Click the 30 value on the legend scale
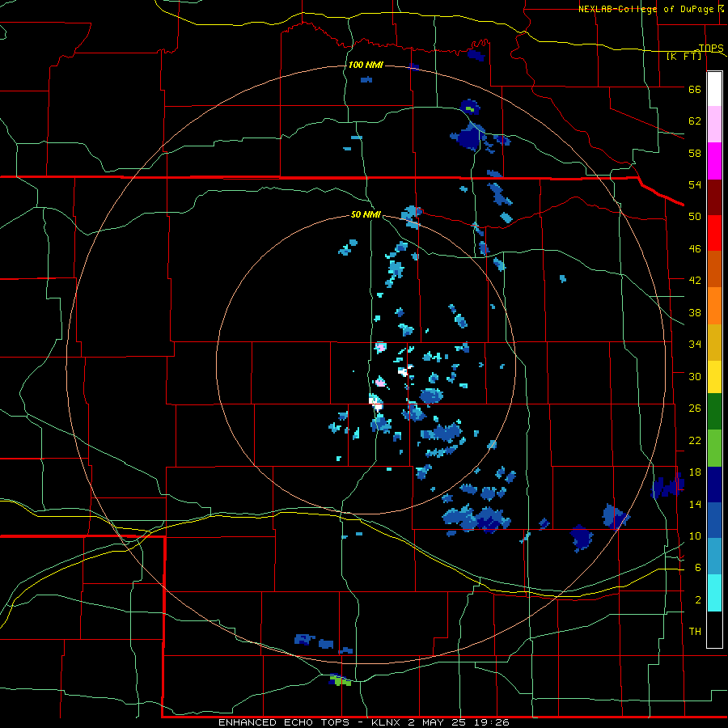728x728 pixels. click(x=695, y=376)
